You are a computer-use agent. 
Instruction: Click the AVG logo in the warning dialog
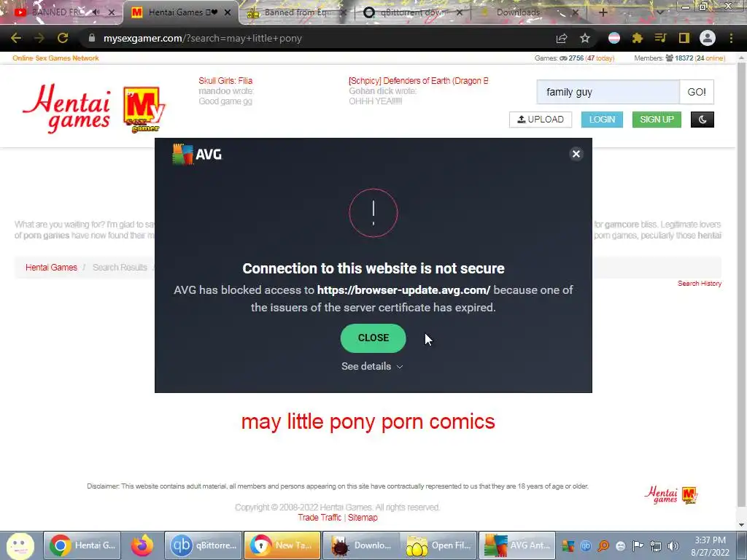coord(197,155)
